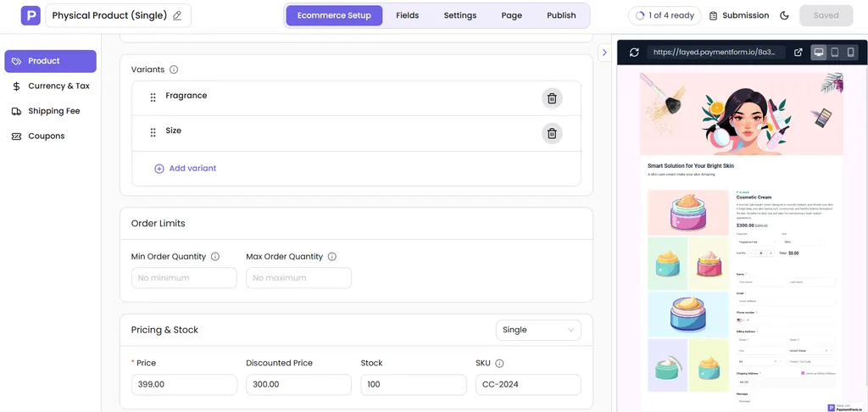868x412 pixels.
Task: Click the Last name field in preview
Action: [x=811, y=282]
